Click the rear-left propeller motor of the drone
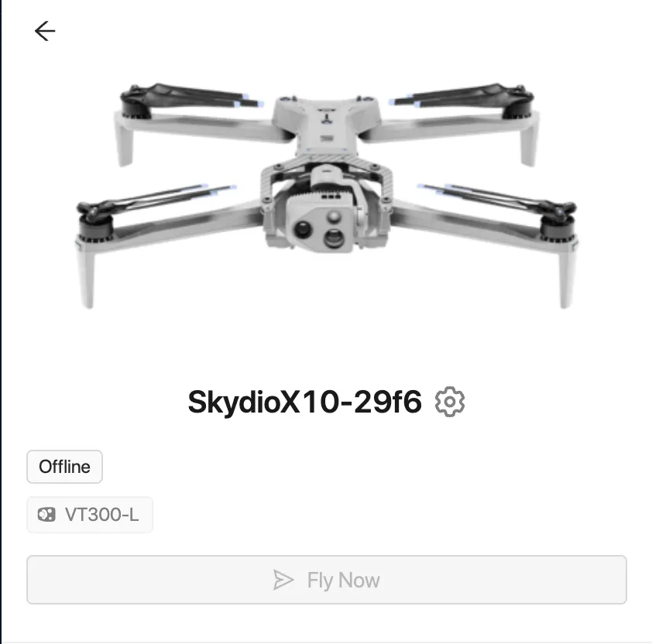Screen dimensions: 652x644 (x=136, y=102)
